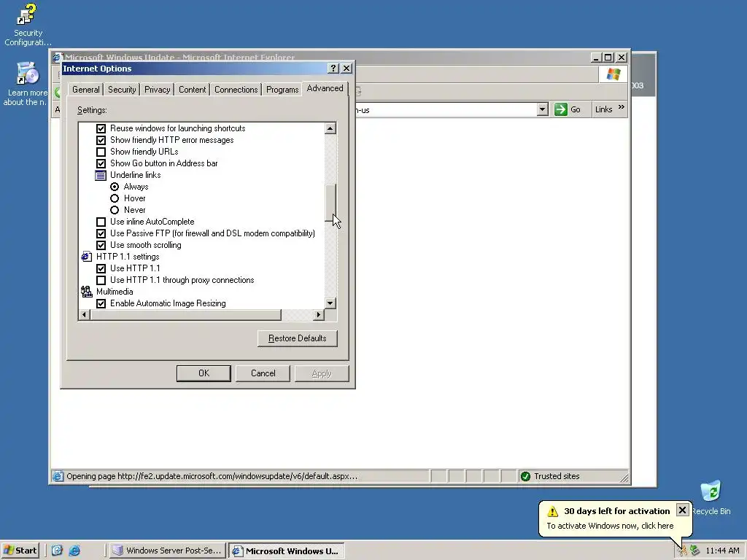Click the vertical scrollbar thumb in settings

tap(330, 203)
